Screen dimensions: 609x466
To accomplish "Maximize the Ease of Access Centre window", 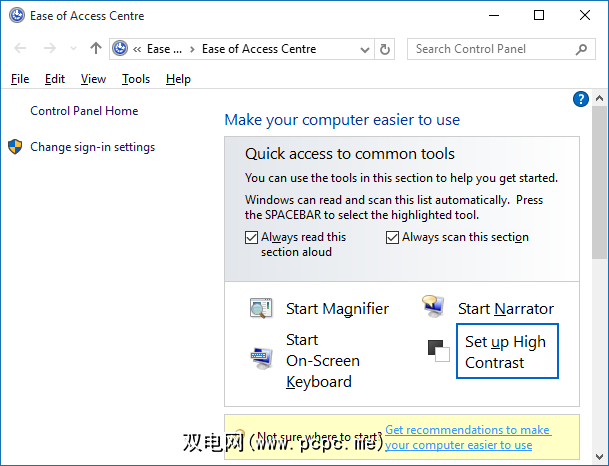I will [x=539, y=16].
